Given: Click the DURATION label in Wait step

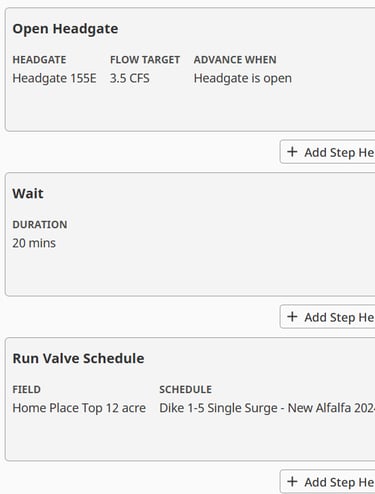Looking at the screenshot, I should point(40,225).
